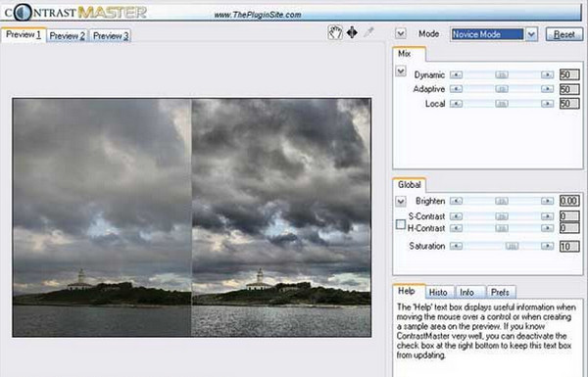Increase Brighten with right arrow
This screenshot has width=588, height=377.
(547, 202)
